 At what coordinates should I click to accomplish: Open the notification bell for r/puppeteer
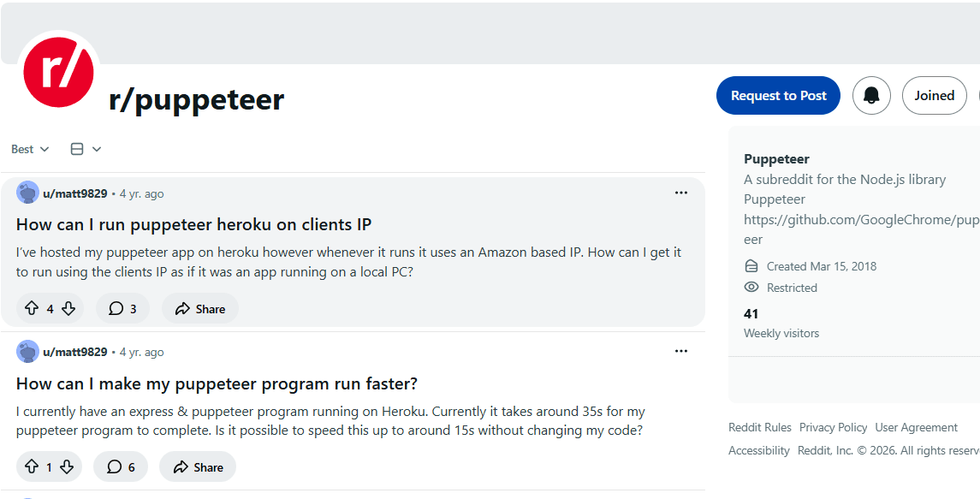point(871,95)
